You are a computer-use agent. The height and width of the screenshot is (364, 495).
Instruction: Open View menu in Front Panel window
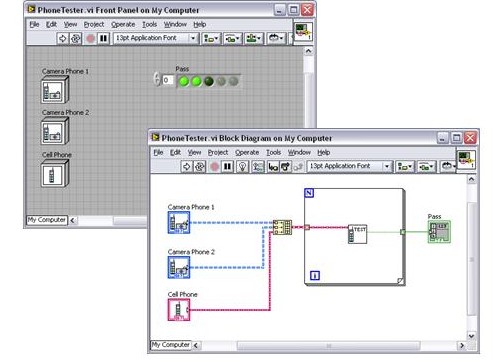pos(70,24)
